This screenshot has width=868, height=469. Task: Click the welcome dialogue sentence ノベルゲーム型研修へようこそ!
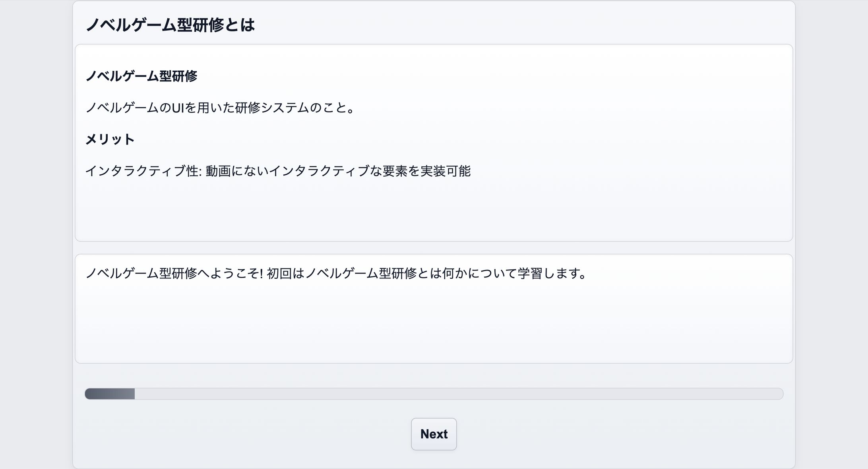coord(174,273)
